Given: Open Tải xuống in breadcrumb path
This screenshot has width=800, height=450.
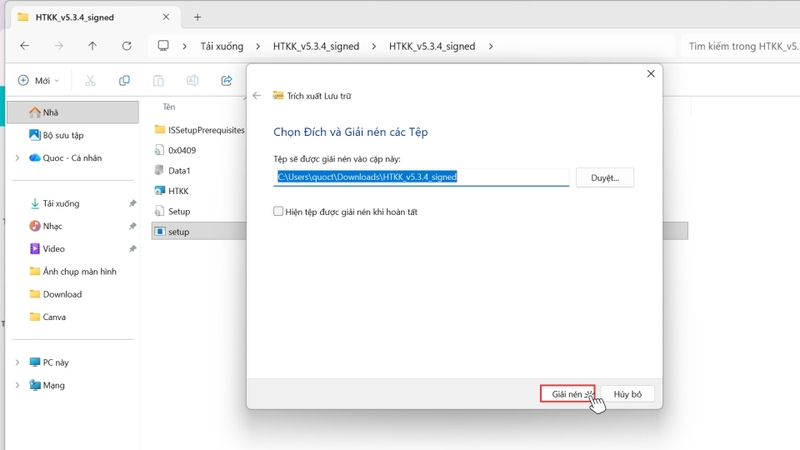Looking at the screenshot, I should coord(222,46).
